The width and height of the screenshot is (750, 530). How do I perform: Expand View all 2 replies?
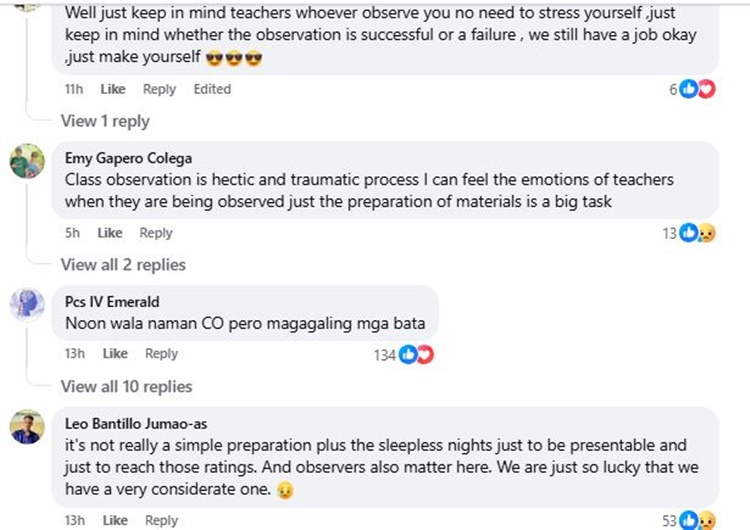click(x=123, y=265)
